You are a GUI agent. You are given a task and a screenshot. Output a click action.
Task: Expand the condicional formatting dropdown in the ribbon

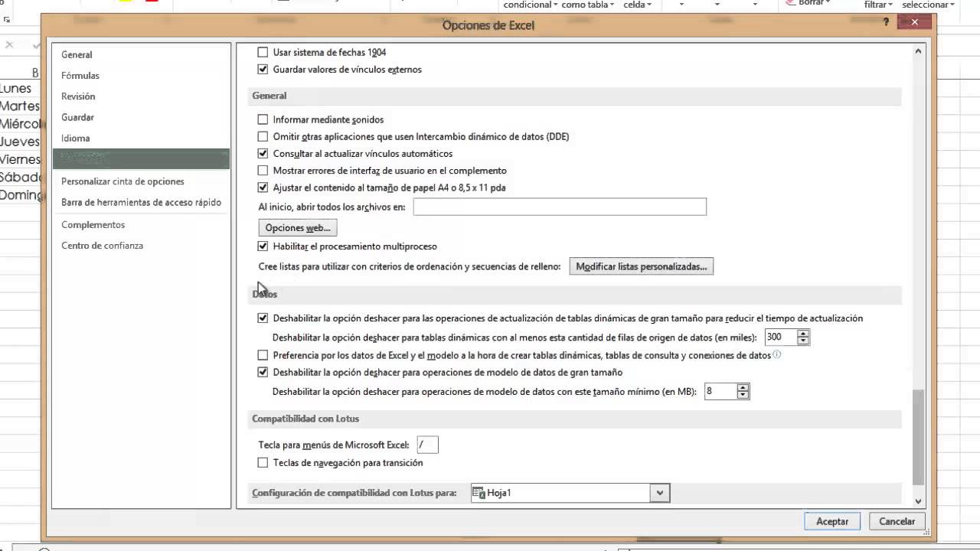coord(555,5)
